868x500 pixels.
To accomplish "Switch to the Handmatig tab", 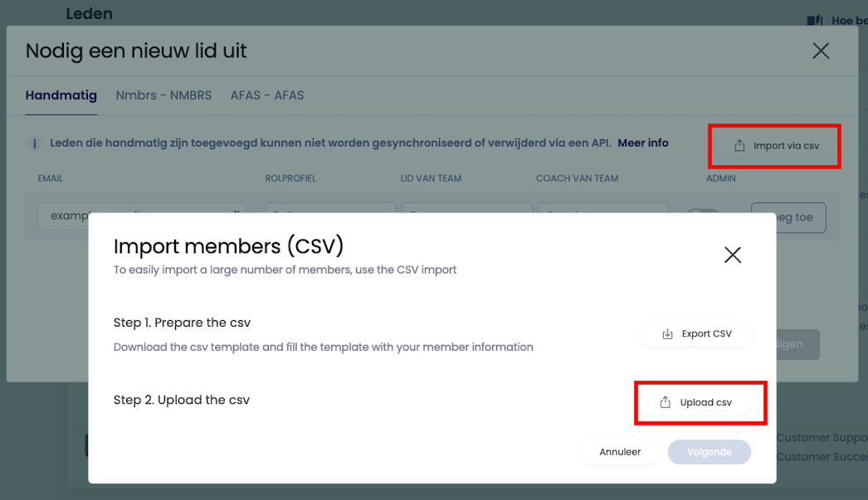I will click(61, 95).
